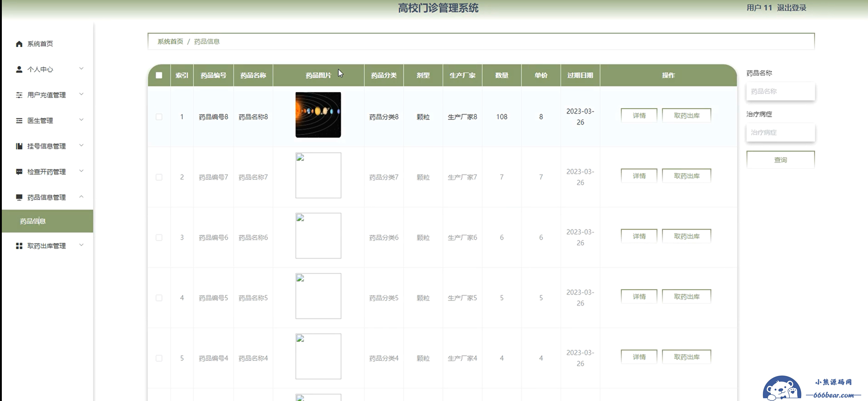Focus the 治疗病症 search field

tap(780, 132)
